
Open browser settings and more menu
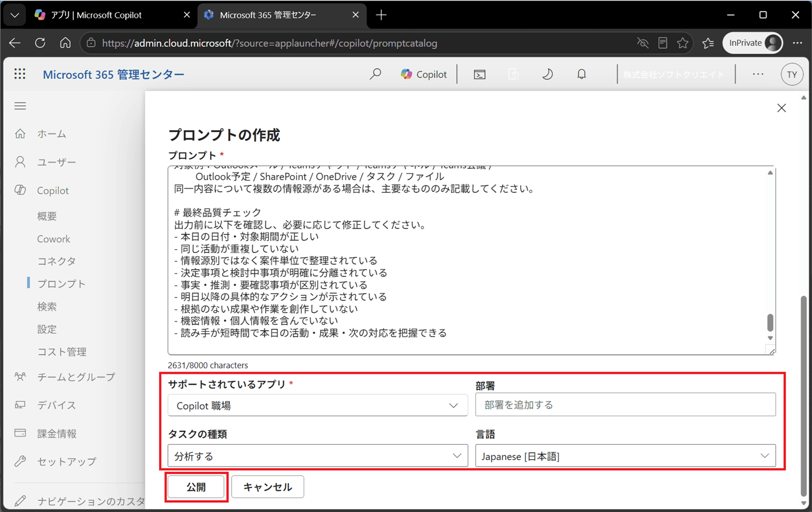[x=797, y=43]
